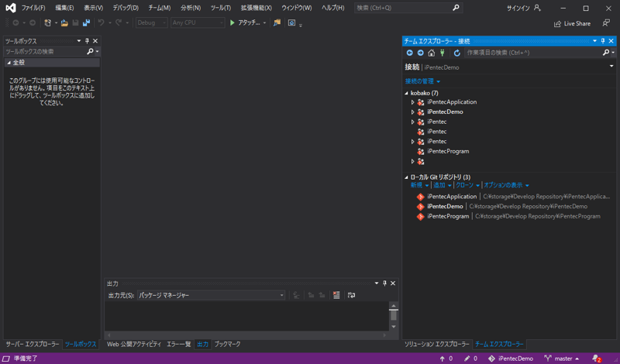620x364 pixels.
Task: Pin the Toolbox panel (auto hide)
Action: point(87,41)
